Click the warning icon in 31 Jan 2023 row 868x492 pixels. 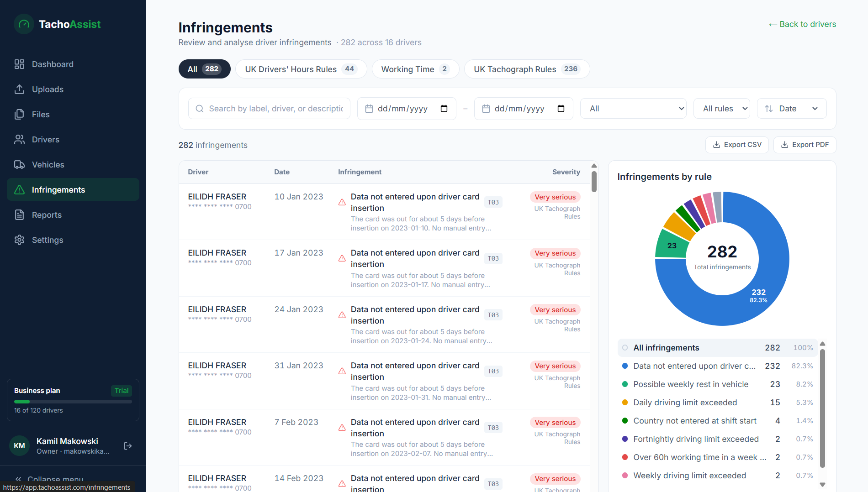click(342, 371)
